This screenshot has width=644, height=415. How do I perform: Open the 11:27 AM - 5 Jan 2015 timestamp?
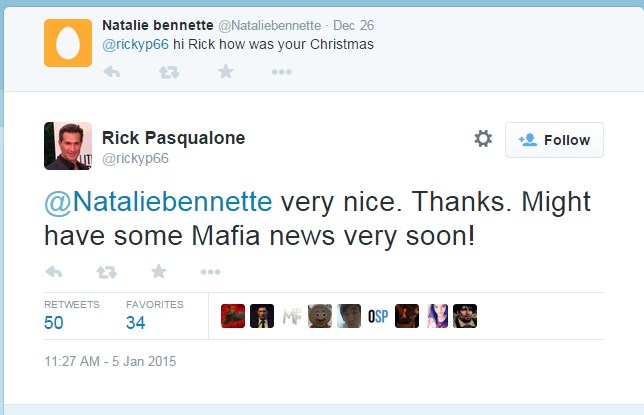coord(110,361)
